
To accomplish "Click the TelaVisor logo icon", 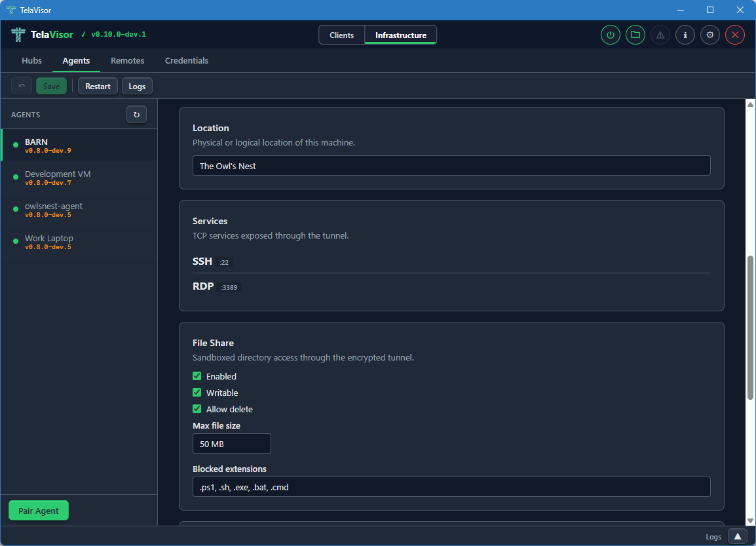I will 18,34.
